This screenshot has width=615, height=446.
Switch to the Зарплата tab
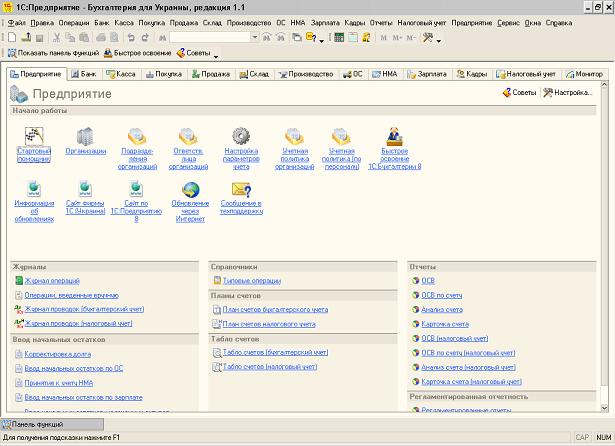(427, 74)
